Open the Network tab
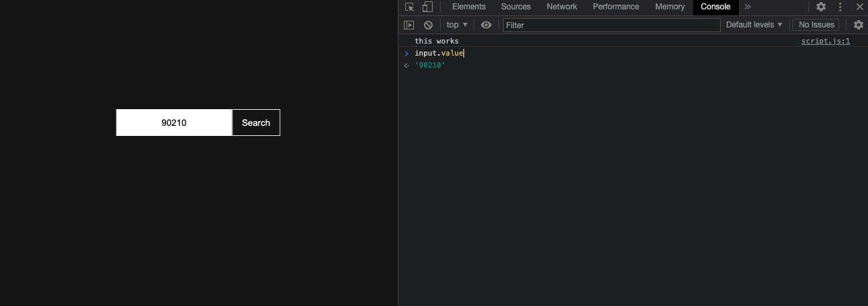Viewport: 868px width, 306px height. pyautogui.click(x=562, y=7)
